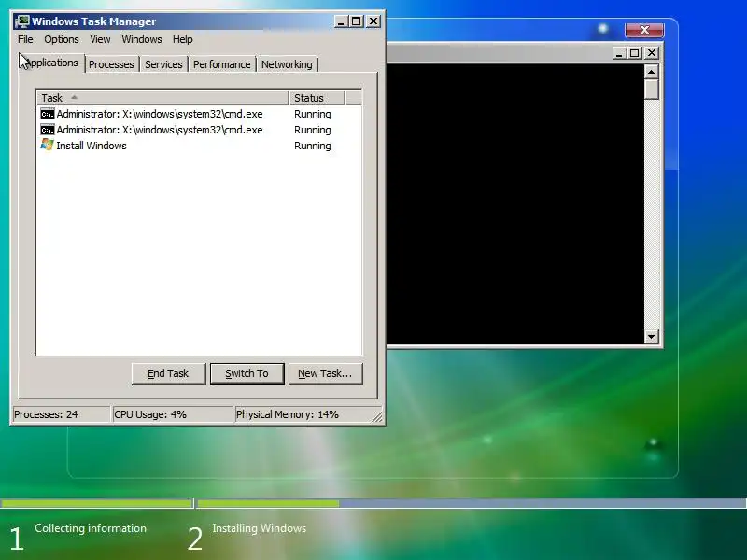Switch to the Networking tab
Viewport: 747px width, 560px height.
pos(287,64)
